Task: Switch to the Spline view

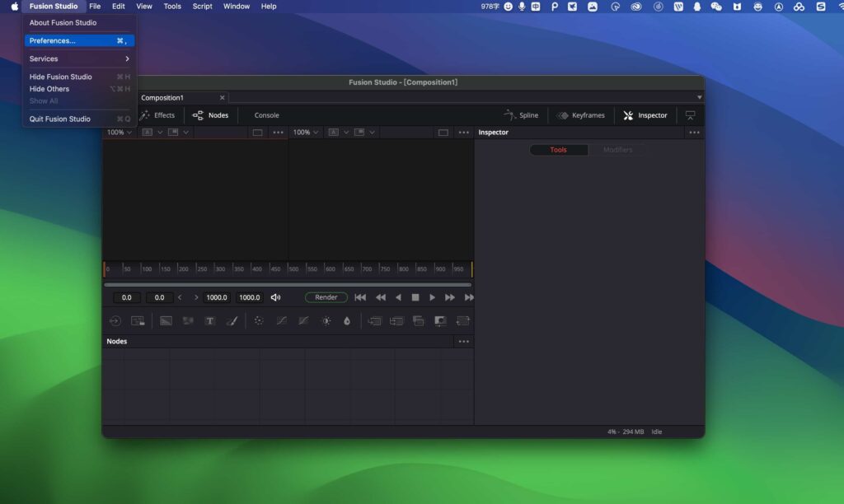Action: 522,115
